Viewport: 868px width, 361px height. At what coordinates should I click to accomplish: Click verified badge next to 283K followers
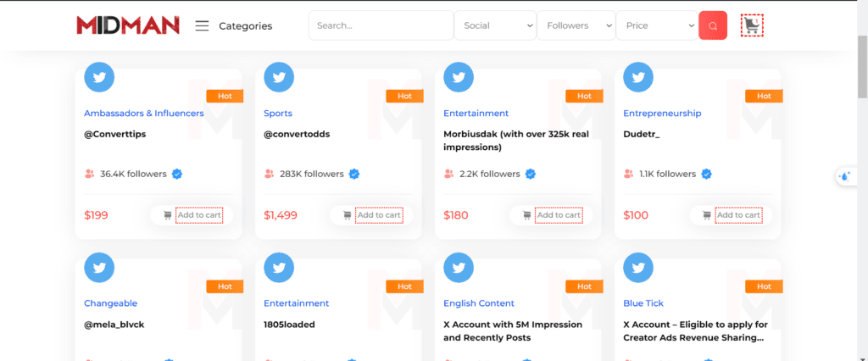[x=354, y=174]
